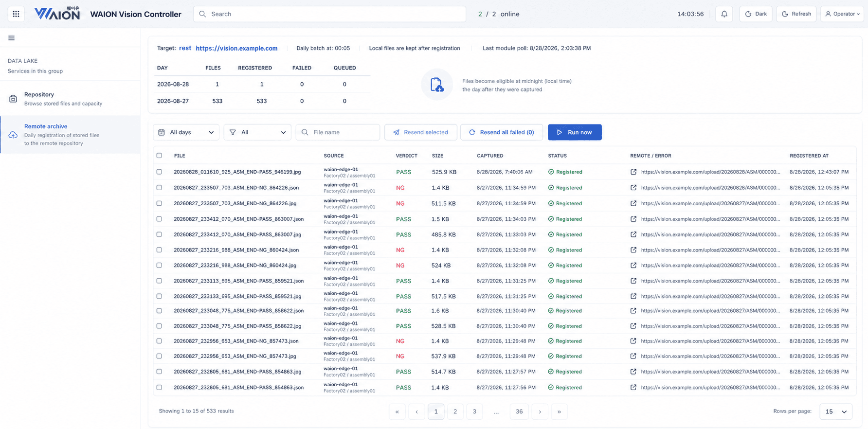
Task: Click the file upload illustration icon
Action: [437, 85]
